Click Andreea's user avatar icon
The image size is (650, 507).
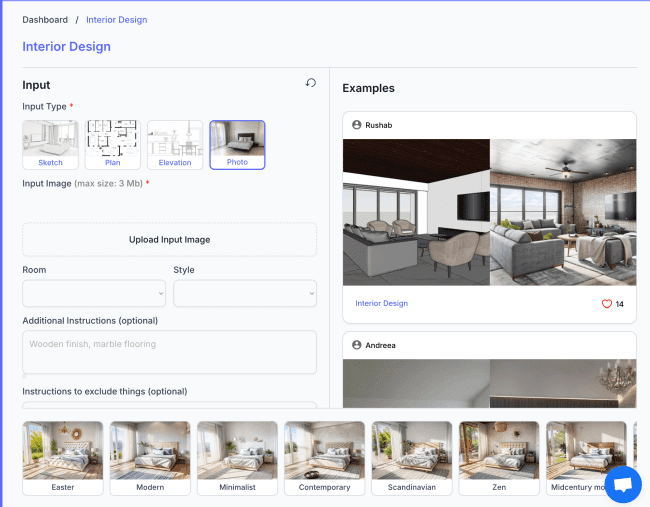coord(356,345)
